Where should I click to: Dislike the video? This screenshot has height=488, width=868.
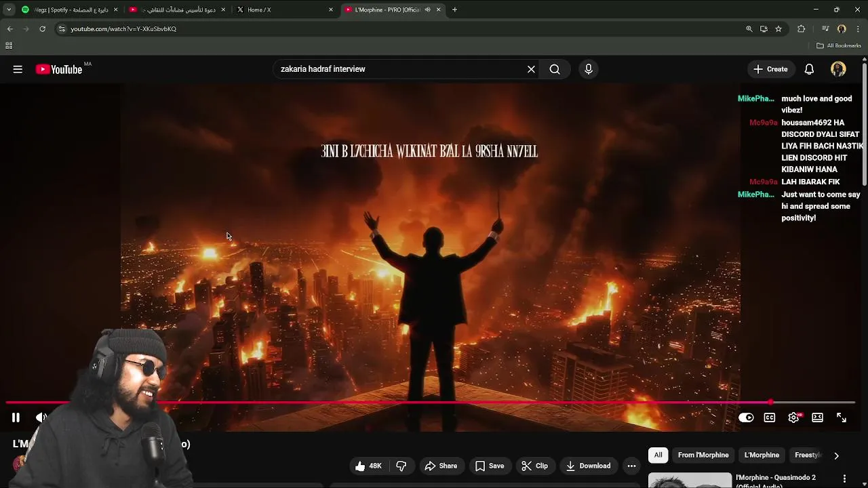(x=401, y=466)
